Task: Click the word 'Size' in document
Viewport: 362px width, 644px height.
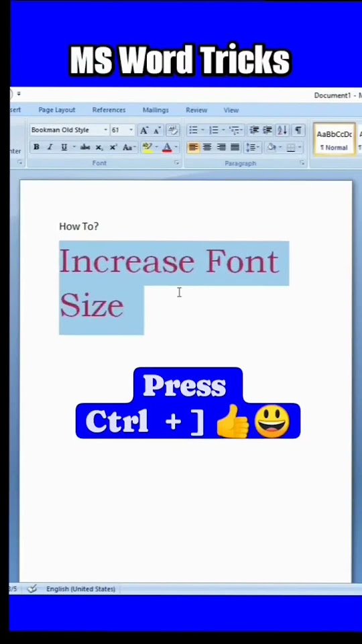Action: point(92,305)
